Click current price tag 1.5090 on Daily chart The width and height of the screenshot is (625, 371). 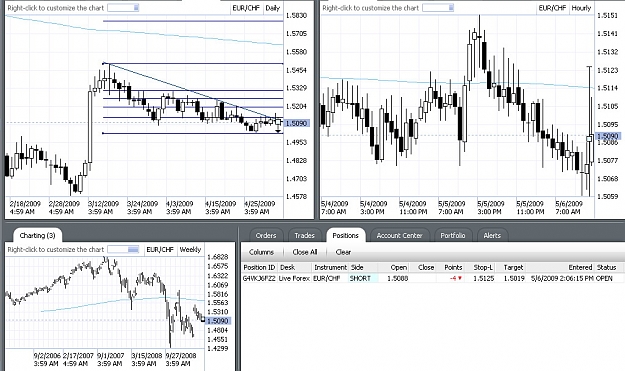[297, 123]
